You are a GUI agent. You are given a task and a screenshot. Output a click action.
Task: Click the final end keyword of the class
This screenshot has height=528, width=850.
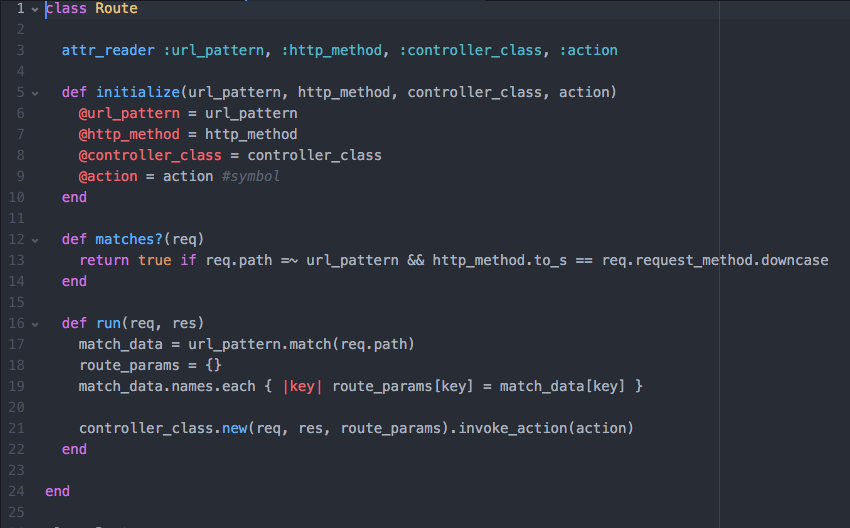(57, 491)
